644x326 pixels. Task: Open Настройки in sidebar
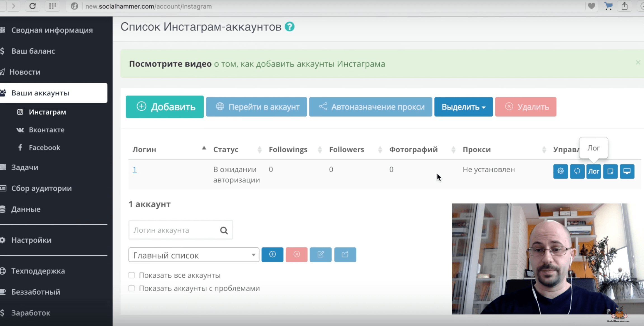31,240
